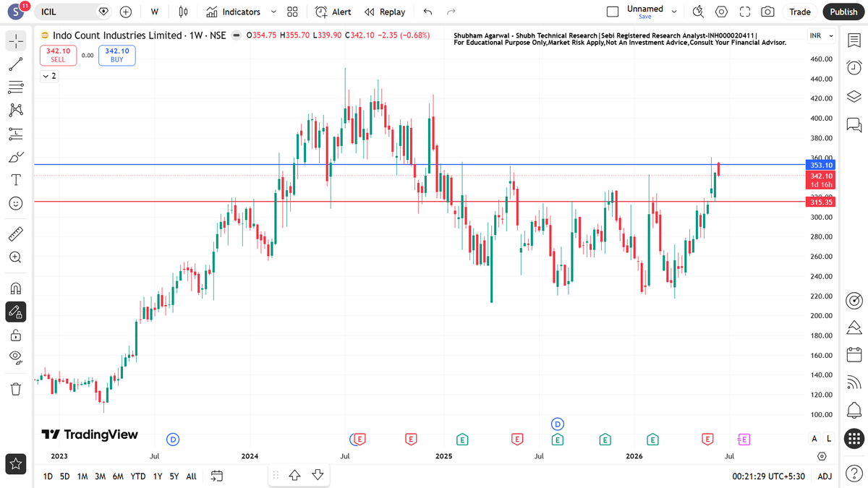Hide all drawings with eye icon
This screenshot has width=868, height=488.
16,357
